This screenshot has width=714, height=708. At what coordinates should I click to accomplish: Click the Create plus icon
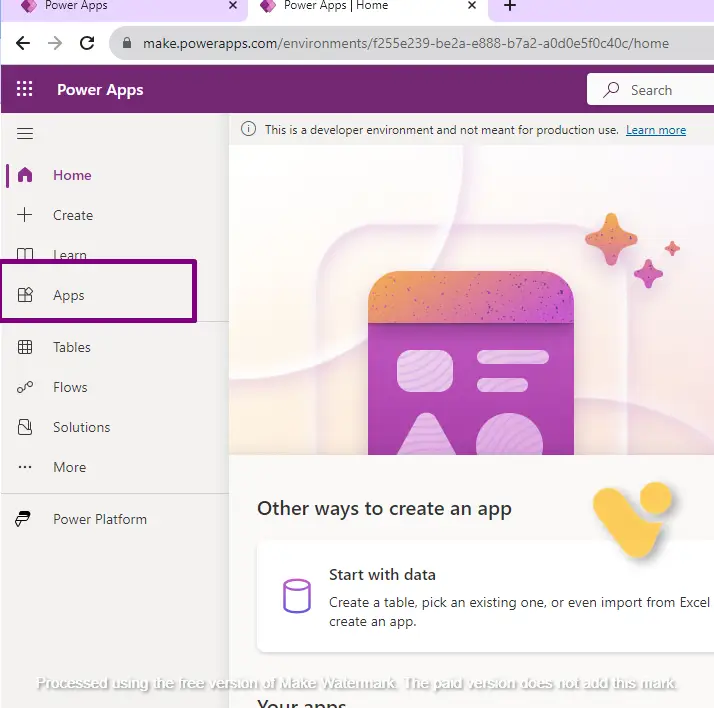point(25,214)
